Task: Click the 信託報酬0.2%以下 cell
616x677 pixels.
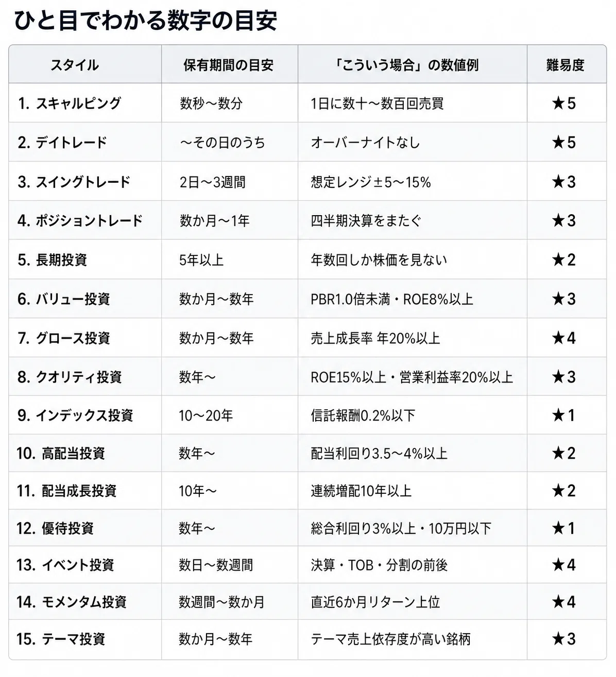Action: tap(363, 415)
